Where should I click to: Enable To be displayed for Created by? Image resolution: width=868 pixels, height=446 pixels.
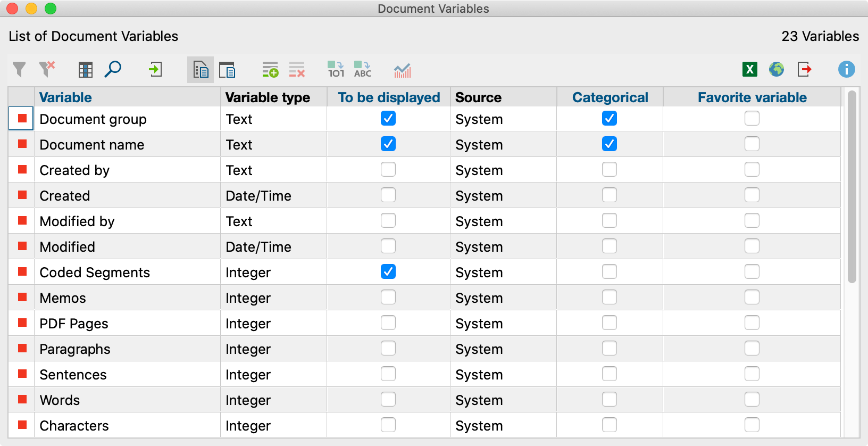pos(388,170)
